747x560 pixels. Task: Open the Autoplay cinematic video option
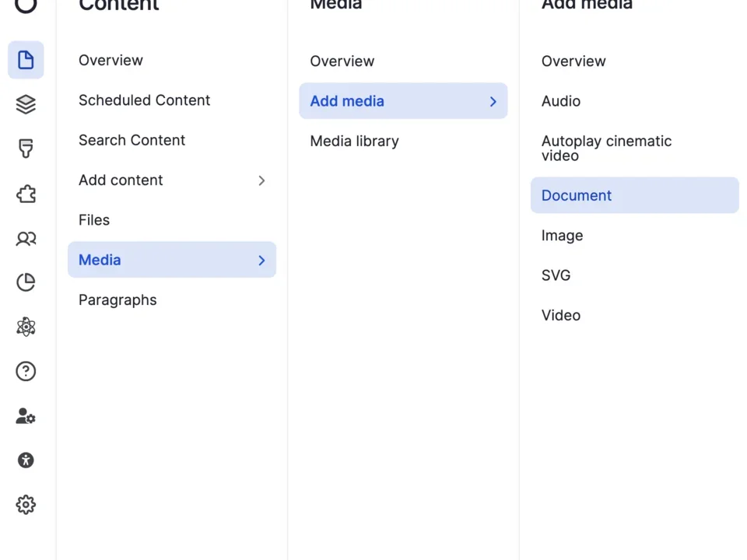pos(606,148)
